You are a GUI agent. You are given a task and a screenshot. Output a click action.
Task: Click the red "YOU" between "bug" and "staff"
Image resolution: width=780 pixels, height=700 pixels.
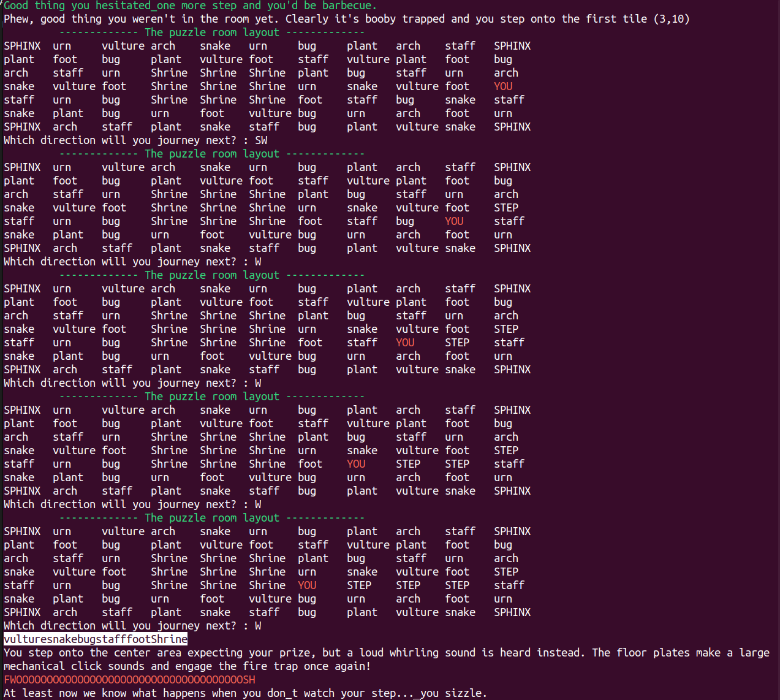coord(454,221)
